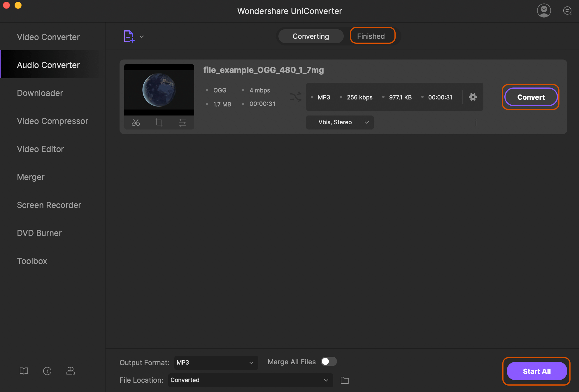Expand the Vbis Stereo audio channel dropdown
This screenshot has height=392, width=579.
341,122
